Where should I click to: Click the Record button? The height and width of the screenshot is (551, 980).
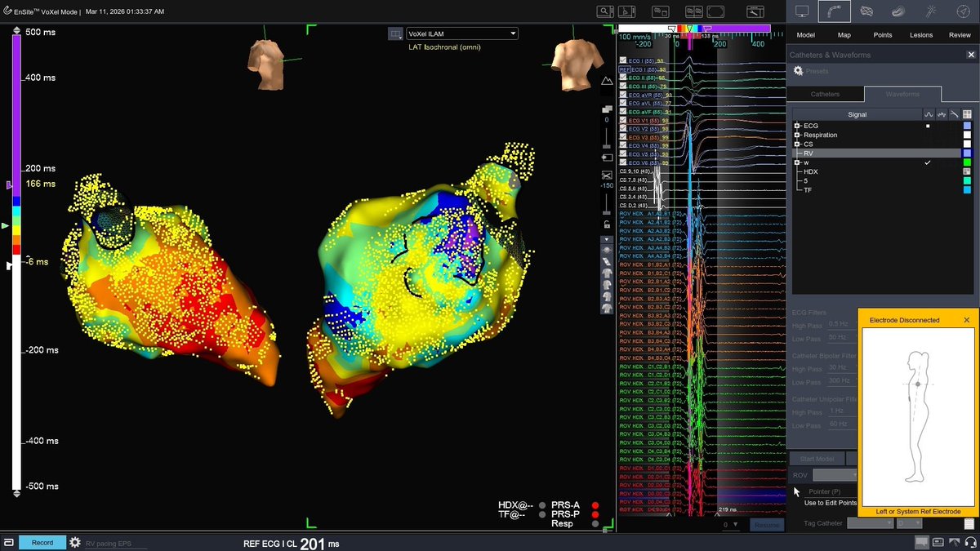(42, 542)
